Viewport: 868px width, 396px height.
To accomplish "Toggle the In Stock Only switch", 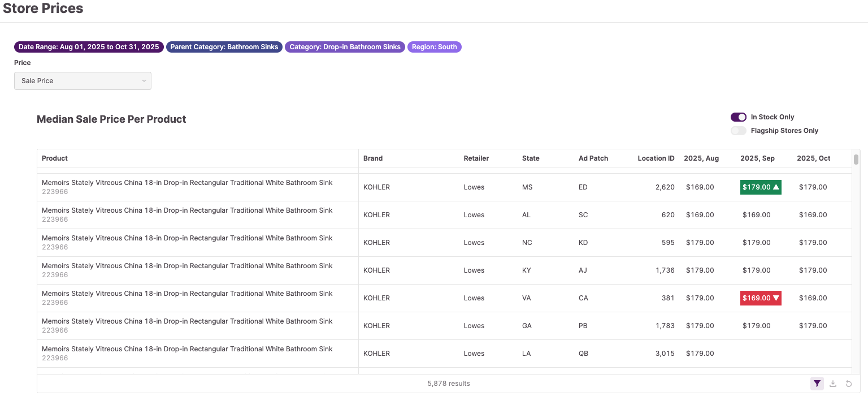I will (x=738, y=117).
